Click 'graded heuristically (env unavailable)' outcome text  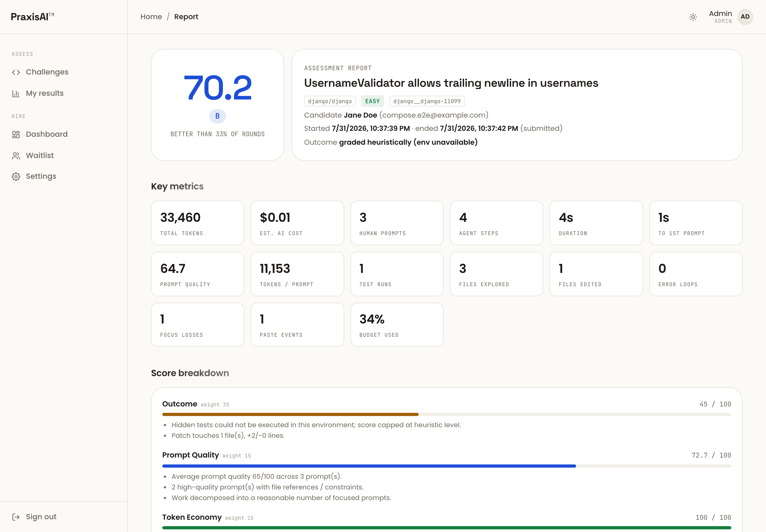(x=408, y=142)
